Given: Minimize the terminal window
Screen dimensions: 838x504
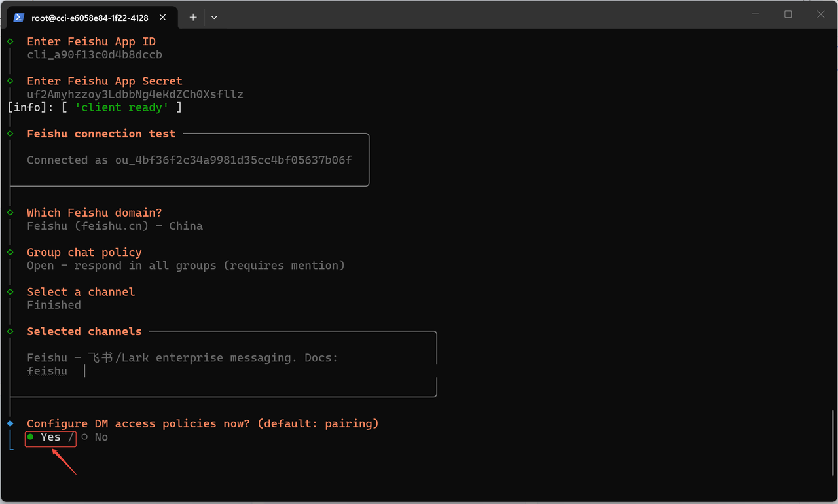Looking at the screenshot, I should click(756, 14).
